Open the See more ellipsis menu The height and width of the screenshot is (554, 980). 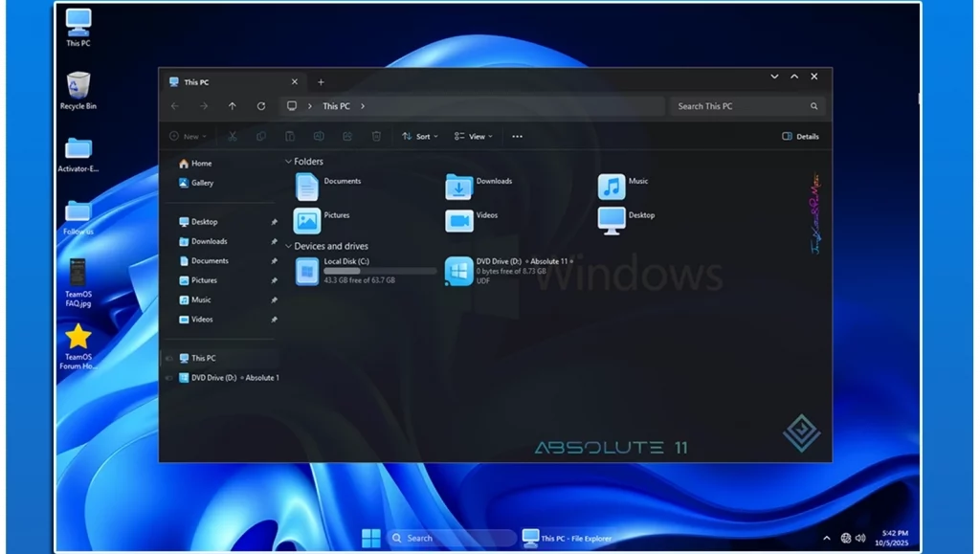[517, 137]
